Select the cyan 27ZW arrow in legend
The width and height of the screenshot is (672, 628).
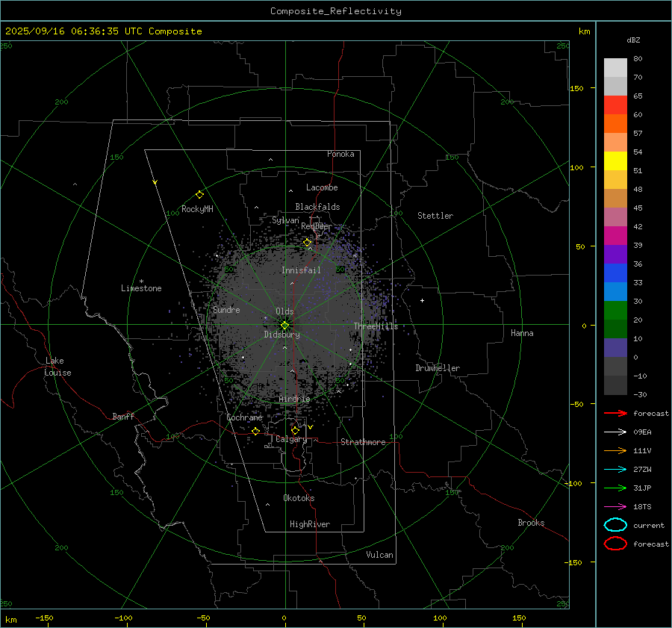[615, 470]
